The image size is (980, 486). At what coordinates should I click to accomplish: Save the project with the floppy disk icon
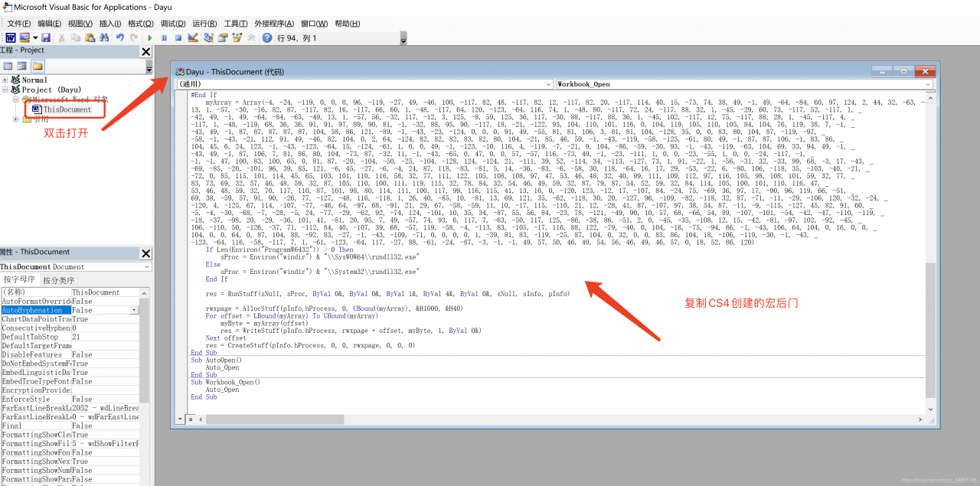(46, 38)
